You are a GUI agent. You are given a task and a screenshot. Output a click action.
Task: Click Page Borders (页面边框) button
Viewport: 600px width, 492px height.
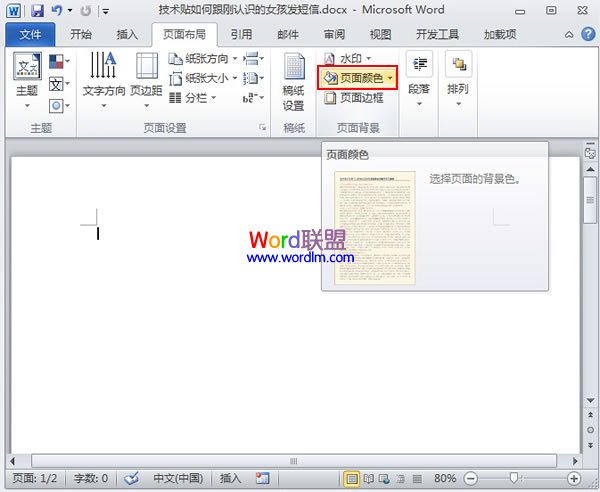[x=353, y=98]
